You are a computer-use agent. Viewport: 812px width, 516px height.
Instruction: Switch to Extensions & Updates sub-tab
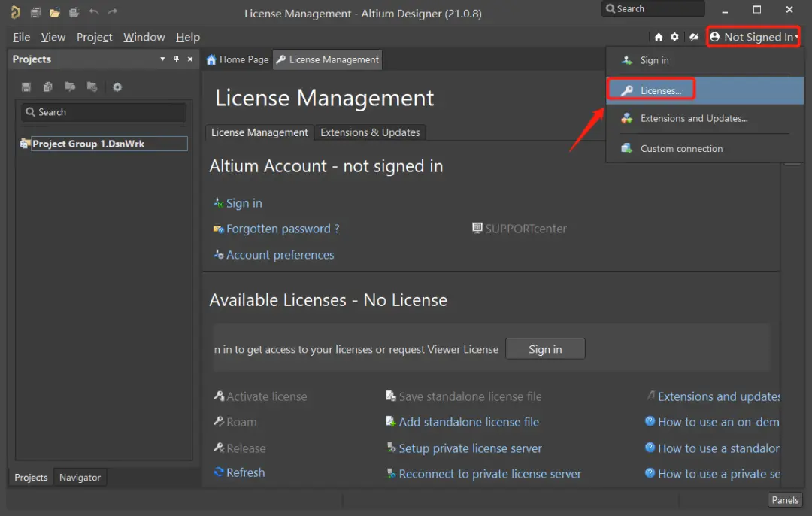click(x=370, y=132)
